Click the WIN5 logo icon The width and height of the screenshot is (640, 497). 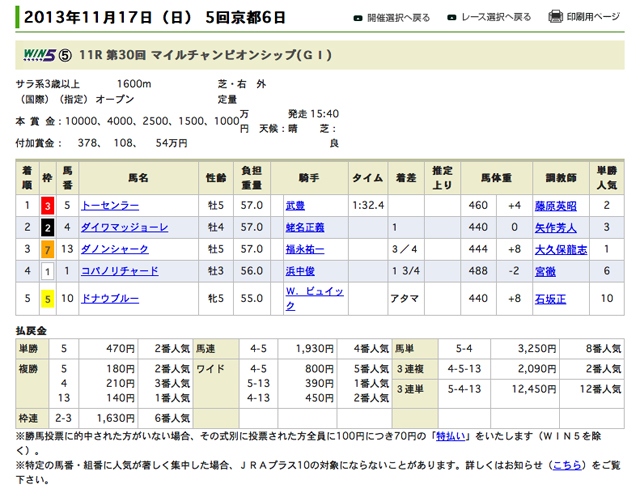39,55
